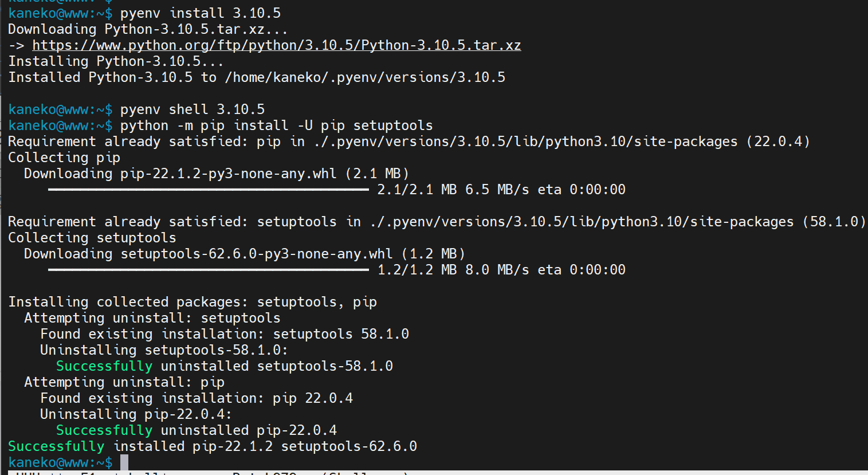Click "Successfully uninstalled pip-22.0.4" line
Screen dimensions: 868x475
click(x=197, y=430)
